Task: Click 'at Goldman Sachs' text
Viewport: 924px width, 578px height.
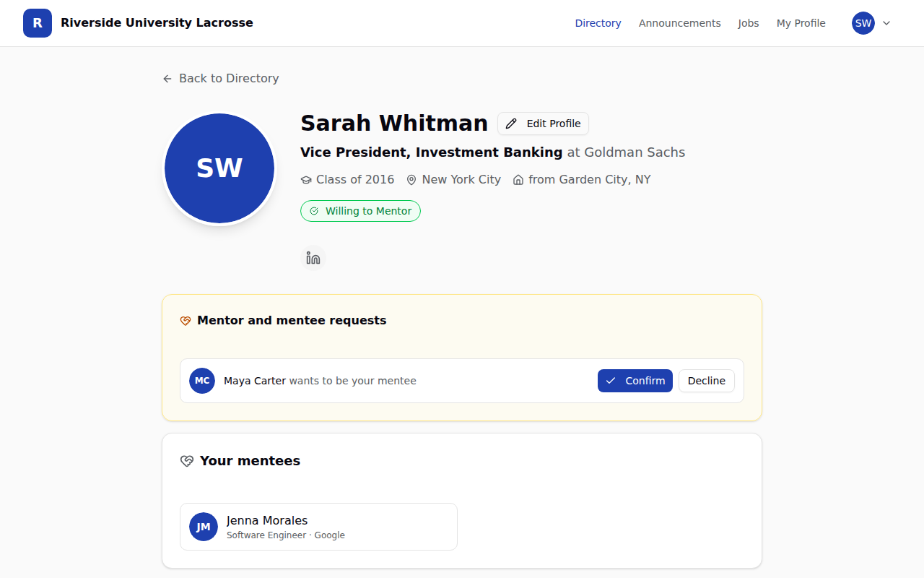Action: pyautogui.click(x=626, y=152)
